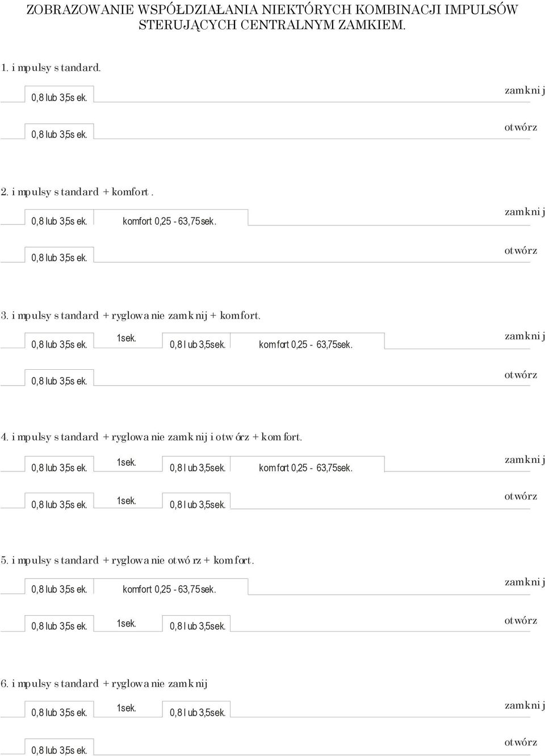This screenshot has width=545, height=756.
Task: Select heading '3. impulsy standard + ryglowanie zamknij + komfort.'
Action: (131, 316)
